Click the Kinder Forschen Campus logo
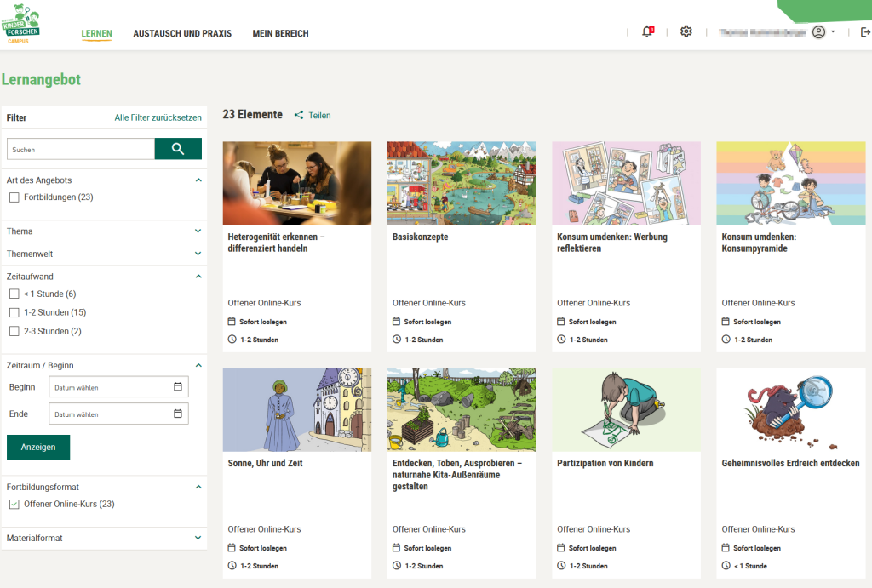 tap(23, 26)
